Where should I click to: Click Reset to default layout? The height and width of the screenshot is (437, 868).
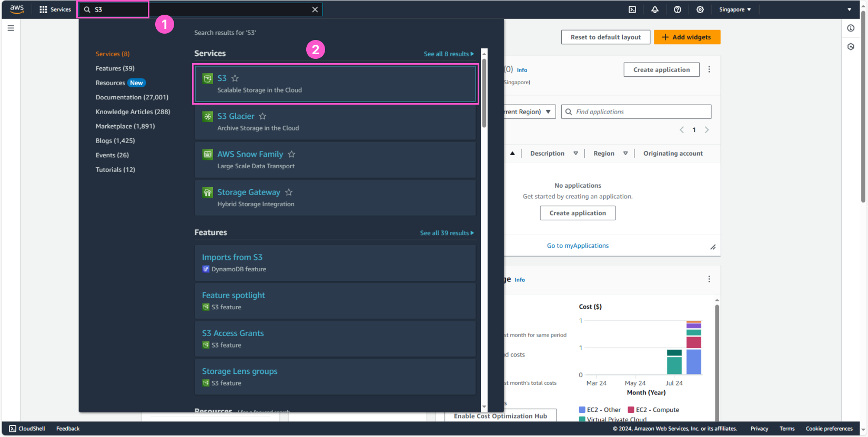pyautogui.click(x=605, y=37)
